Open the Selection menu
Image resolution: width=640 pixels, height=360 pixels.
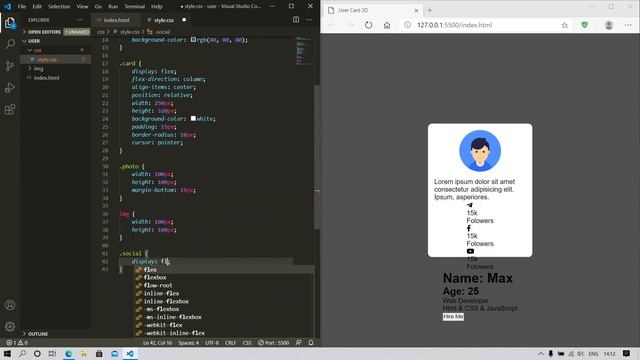pos(59,7)
